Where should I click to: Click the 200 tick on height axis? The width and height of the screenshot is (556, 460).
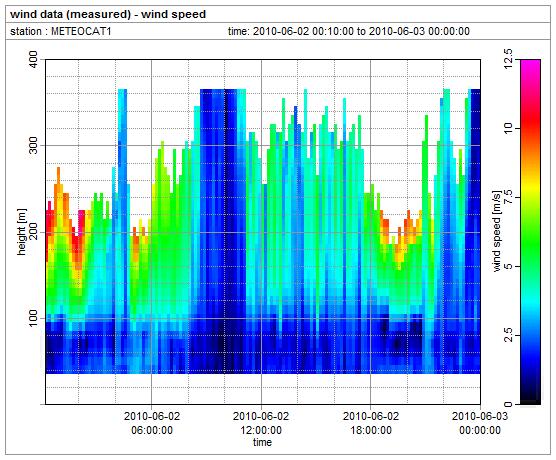33,232
